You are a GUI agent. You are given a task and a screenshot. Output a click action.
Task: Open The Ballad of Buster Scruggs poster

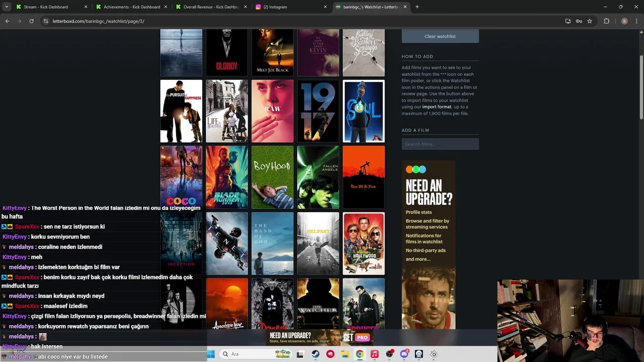coord(363,52)
